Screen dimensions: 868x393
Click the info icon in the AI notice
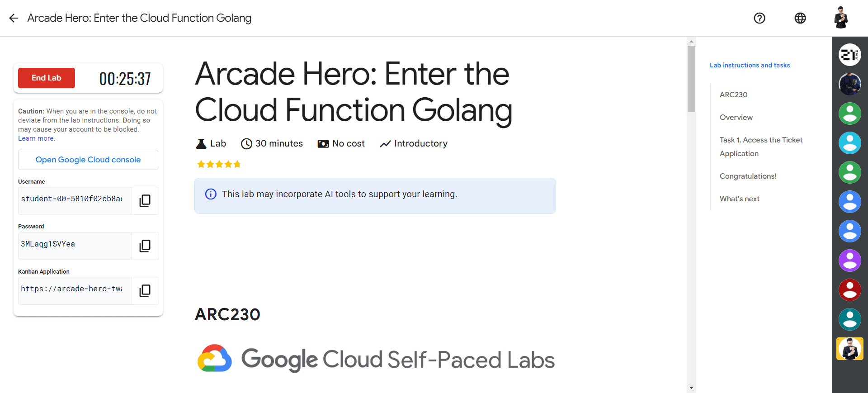(x=211, y=194)
